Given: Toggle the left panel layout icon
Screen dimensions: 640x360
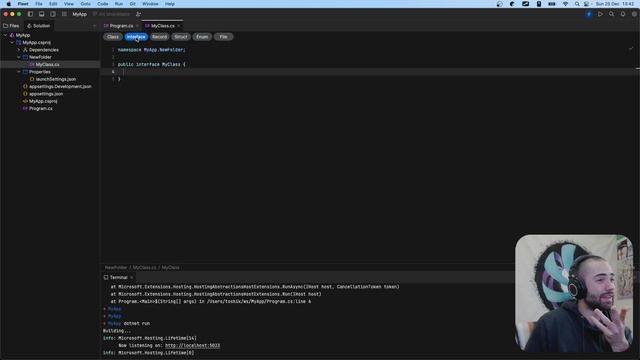Looking at the screenshot, I should coord(30,14).
